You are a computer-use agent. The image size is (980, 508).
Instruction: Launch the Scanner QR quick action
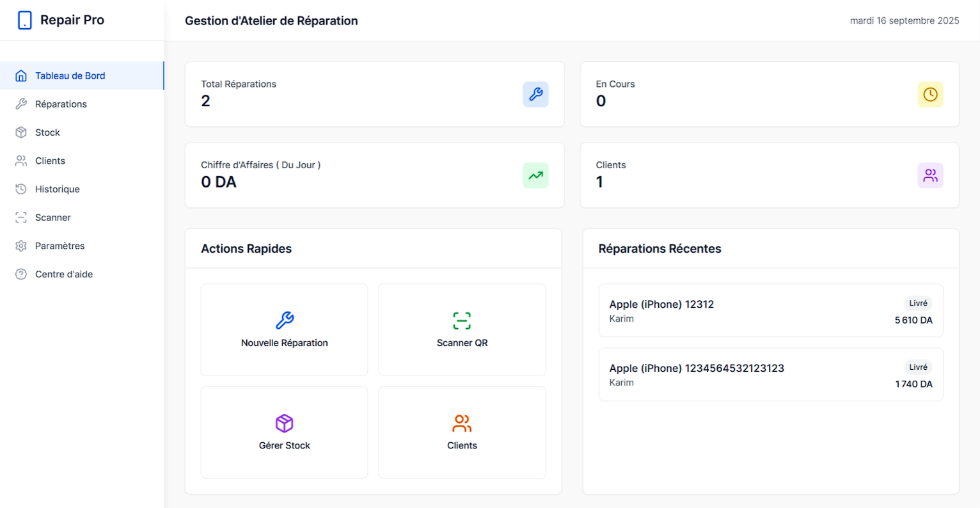(462, 329)
